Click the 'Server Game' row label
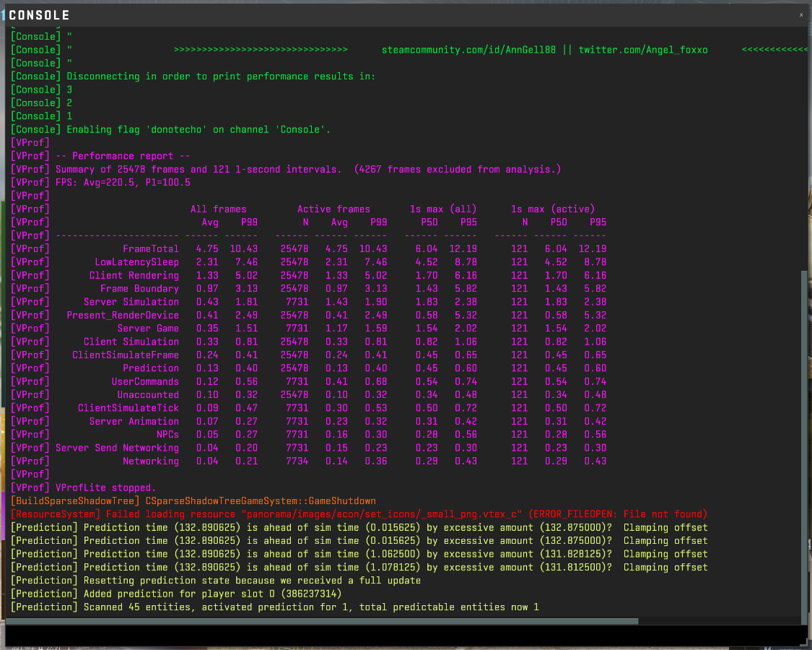812x650 pixels. coord(148,329)
